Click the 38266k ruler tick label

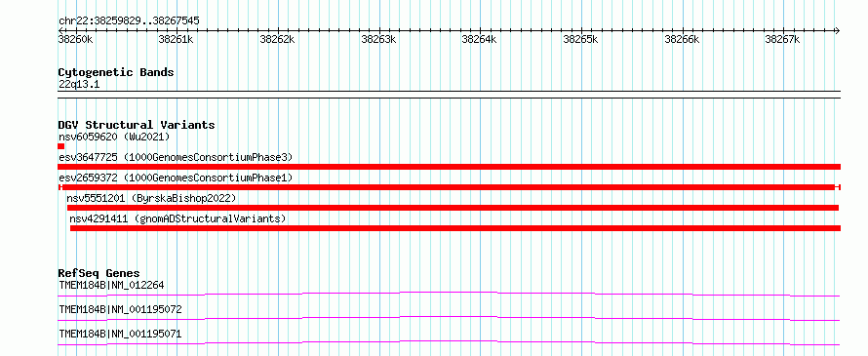pyautogui.click(x=682, y=39)
